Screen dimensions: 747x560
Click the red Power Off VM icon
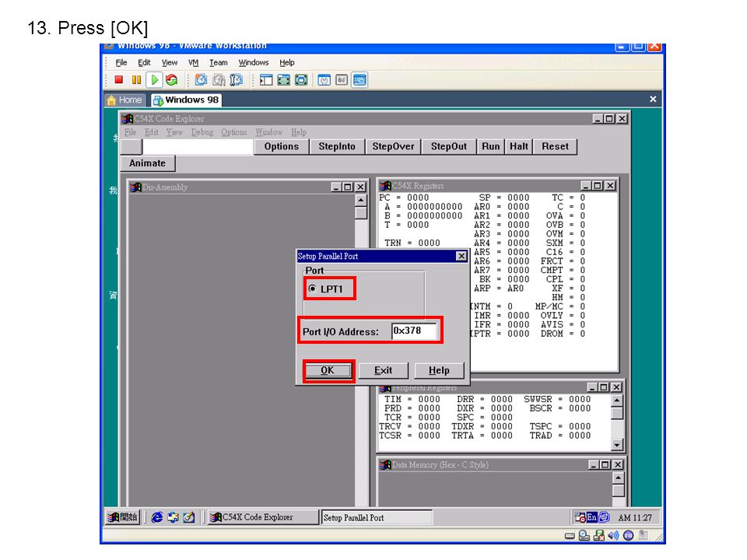tap(118, 80)
